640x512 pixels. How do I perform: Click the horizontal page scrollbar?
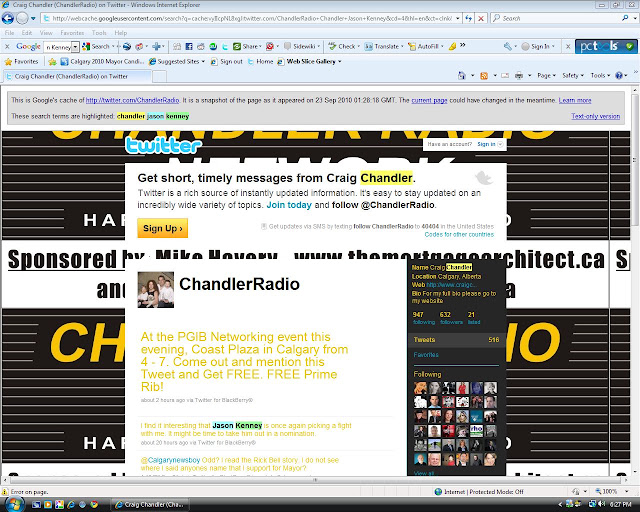pyautogui.click(x=315, y=480)
